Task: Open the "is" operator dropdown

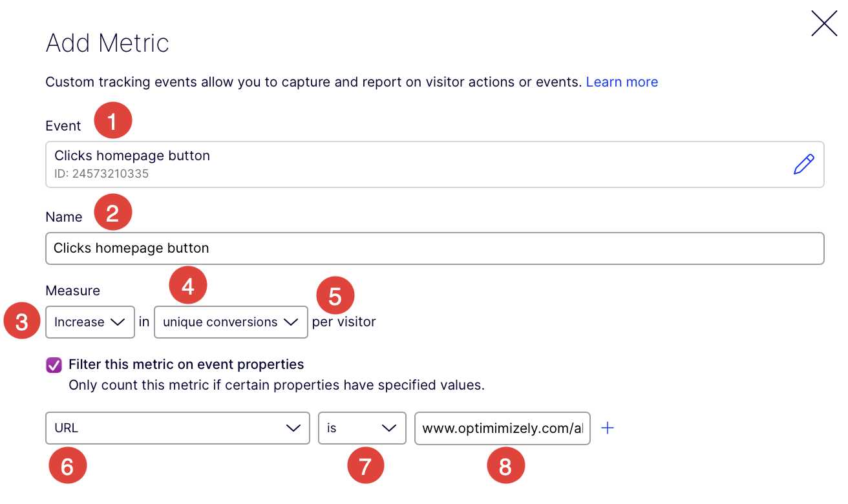Action: pos(362,428)
